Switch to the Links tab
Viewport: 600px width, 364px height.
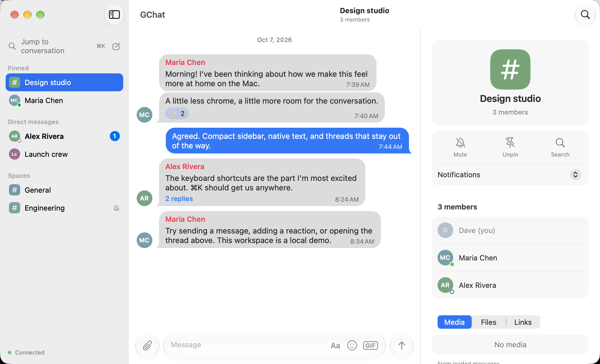pyautogui.click(x=523, y=322)
